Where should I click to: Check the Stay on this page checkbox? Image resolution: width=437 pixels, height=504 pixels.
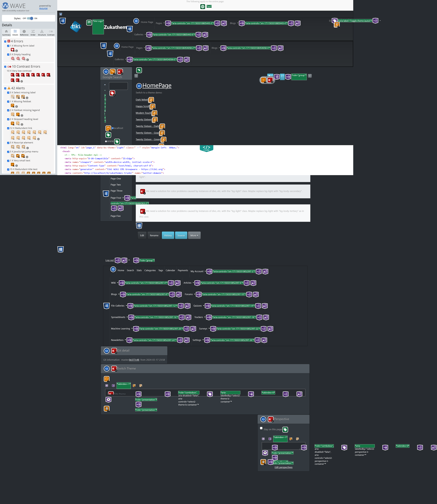[261, 428]
